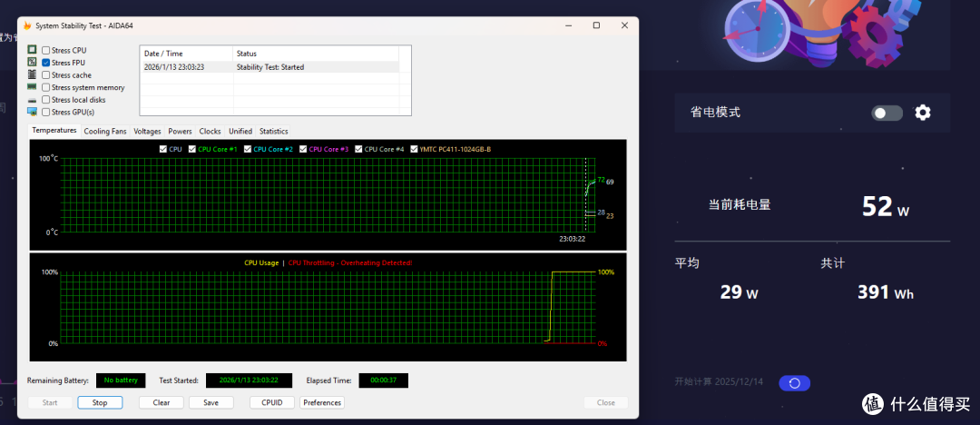Viewport: 980px width, 425px height.
Task: Turn on the 省电模式 power saving switch
Action: coord(887,113)
